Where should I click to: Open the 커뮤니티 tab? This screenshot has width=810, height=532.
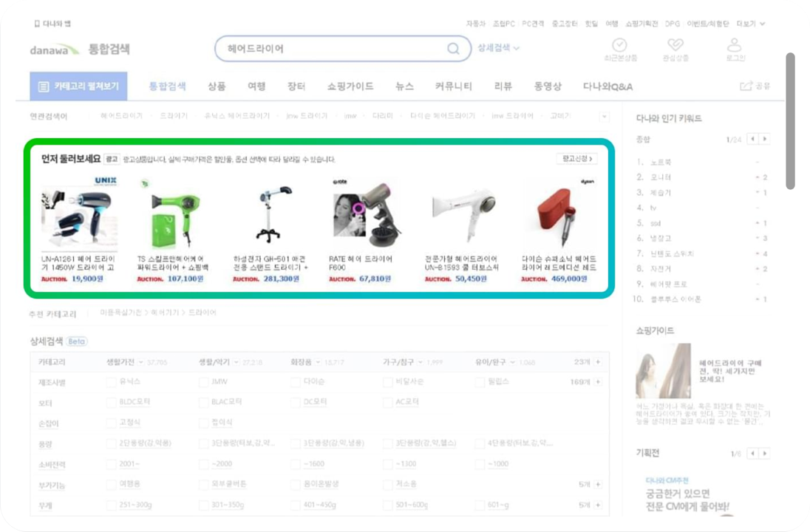[x=454, y=86]
